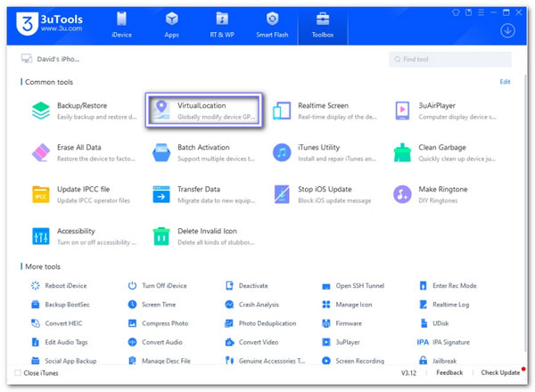The width and height of the screenshot is (535, 392).
Task: Open Transfer Data icon
Action: point(161,194)
